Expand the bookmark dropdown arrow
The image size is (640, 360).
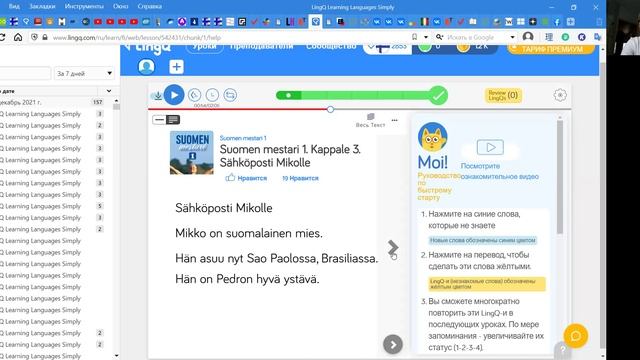click(x=426, y=37)
